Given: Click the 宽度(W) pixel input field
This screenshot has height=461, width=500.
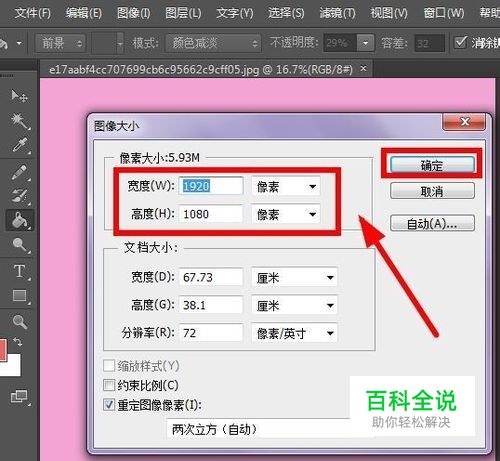Looking at the screenshot, I should (x=211, y=186).
